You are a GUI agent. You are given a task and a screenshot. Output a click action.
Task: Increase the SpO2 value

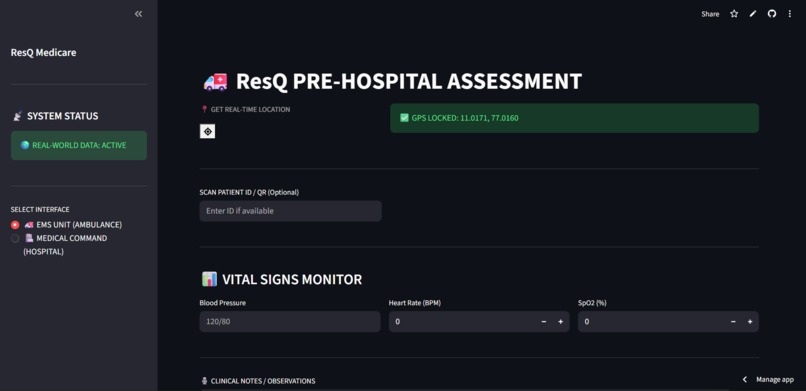pyautogui.click(x=750, y=322)
